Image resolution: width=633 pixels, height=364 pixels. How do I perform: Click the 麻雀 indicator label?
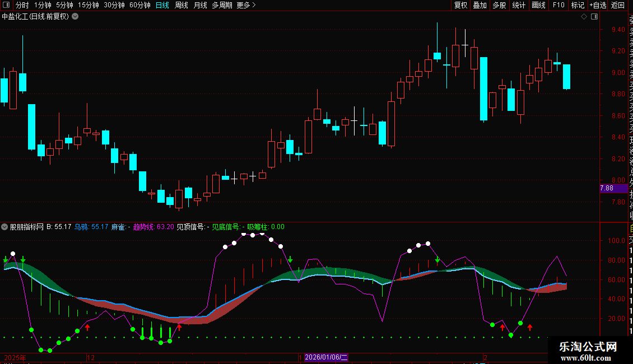pyautogui.click(x=120, y=227)
